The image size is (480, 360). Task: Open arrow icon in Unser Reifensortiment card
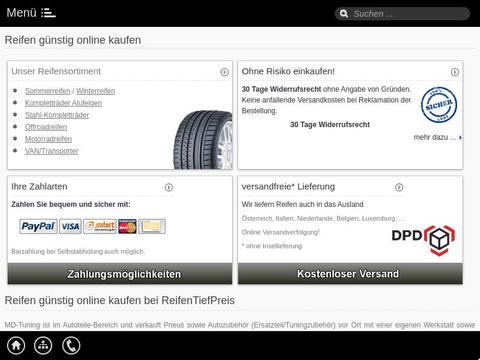(x=224, y=72)
